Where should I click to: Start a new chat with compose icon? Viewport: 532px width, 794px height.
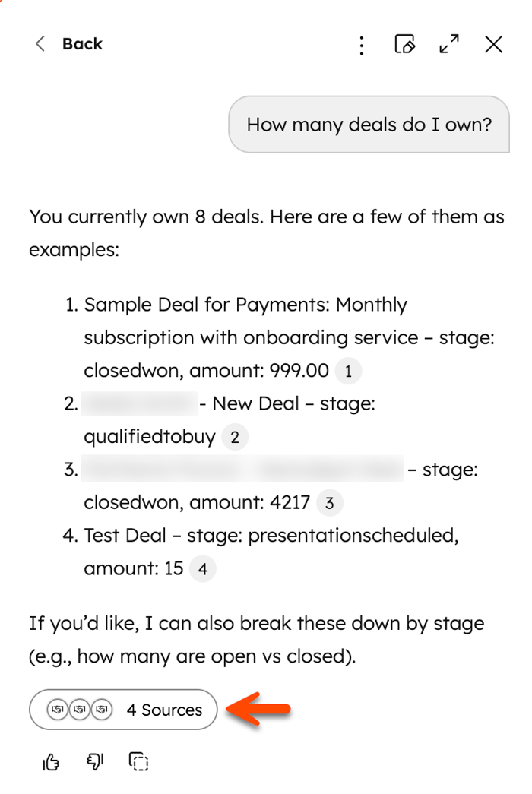coord(405,44)
